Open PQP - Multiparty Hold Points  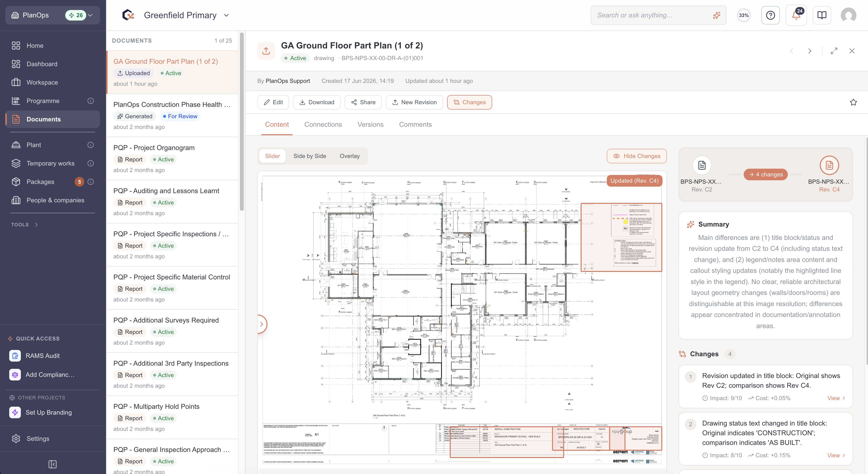click(173, 417)
